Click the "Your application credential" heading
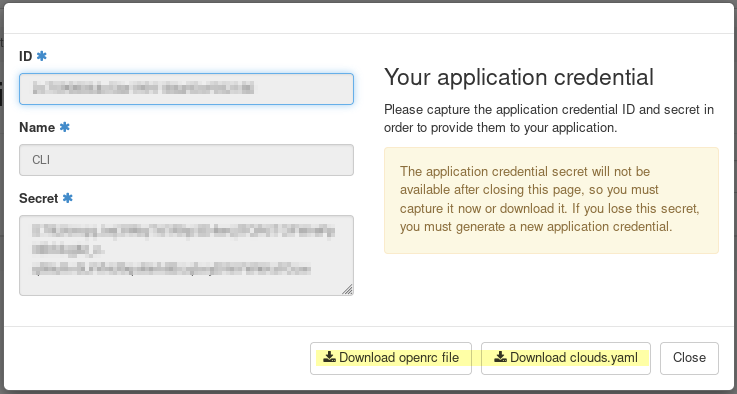737x394 pixels. click(519, 77)
